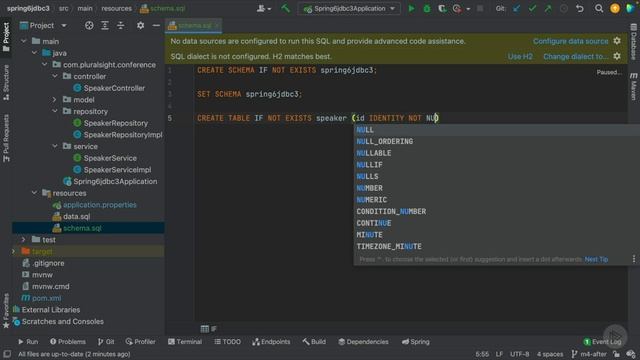Open the user account icon dropdown
This screenshot has width=640, height=360.
pyautogui.click(x=263, y=9)
